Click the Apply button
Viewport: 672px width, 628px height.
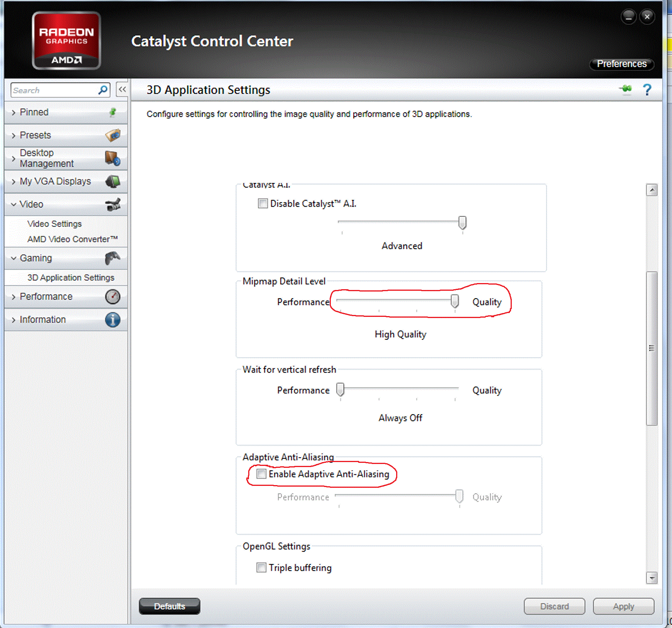click(624, 606)
